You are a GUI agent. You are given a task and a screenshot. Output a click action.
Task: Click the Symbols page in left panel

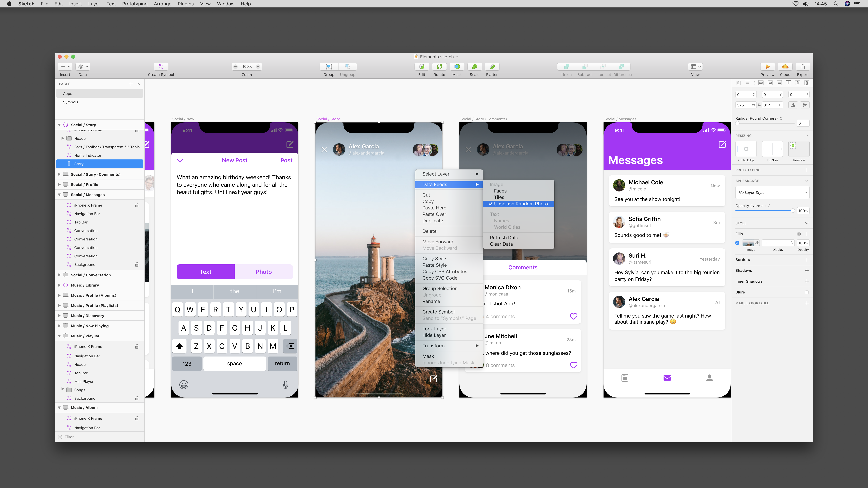pyautogui.click(x=71, y=102)
